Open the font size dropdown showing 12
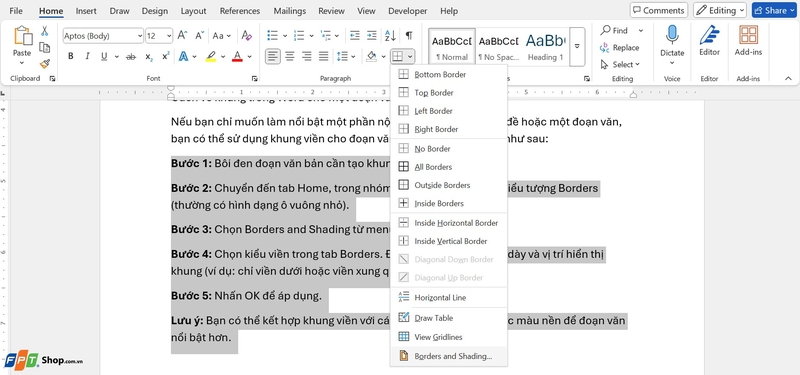 pos(169,36)
